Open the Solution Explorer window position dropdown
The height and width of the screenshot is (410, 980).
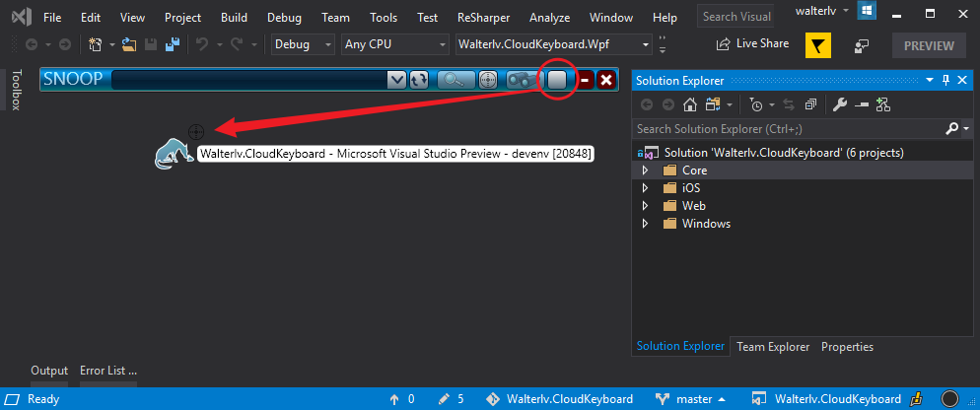click(930, 80)
